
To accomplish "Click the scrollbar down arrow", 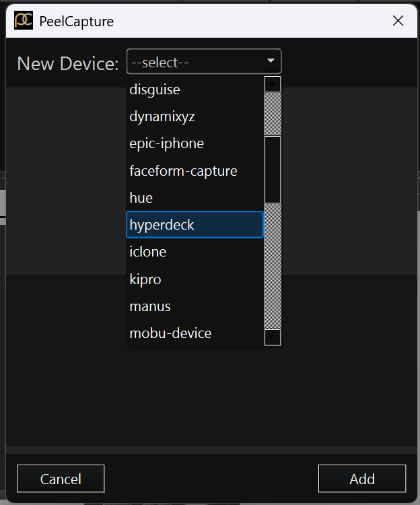I will pos(273,337).
